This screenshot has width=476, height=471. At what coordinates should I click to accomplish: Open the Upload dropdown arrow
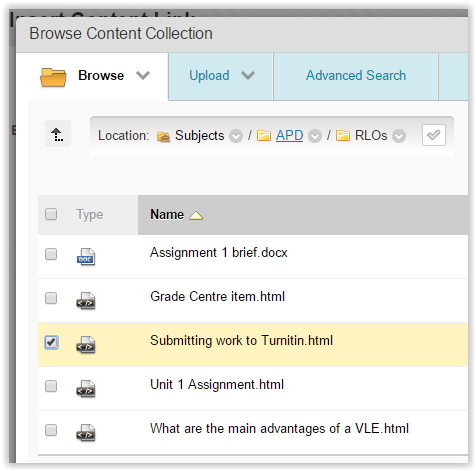(x=248, y=75)
